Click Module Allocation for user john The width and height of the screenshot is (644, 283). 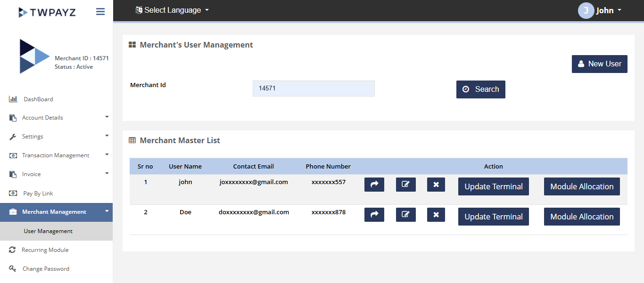click(582, 186)
